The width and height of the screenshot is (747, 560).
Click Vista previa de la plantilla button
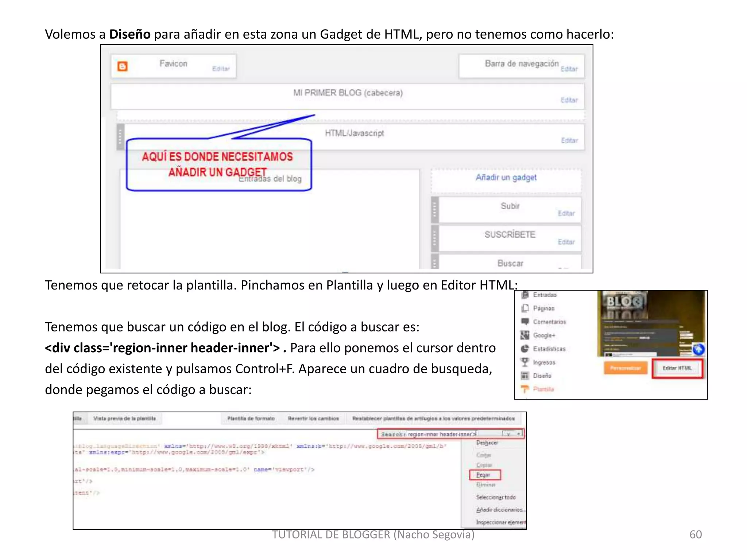tap(125, 419)
